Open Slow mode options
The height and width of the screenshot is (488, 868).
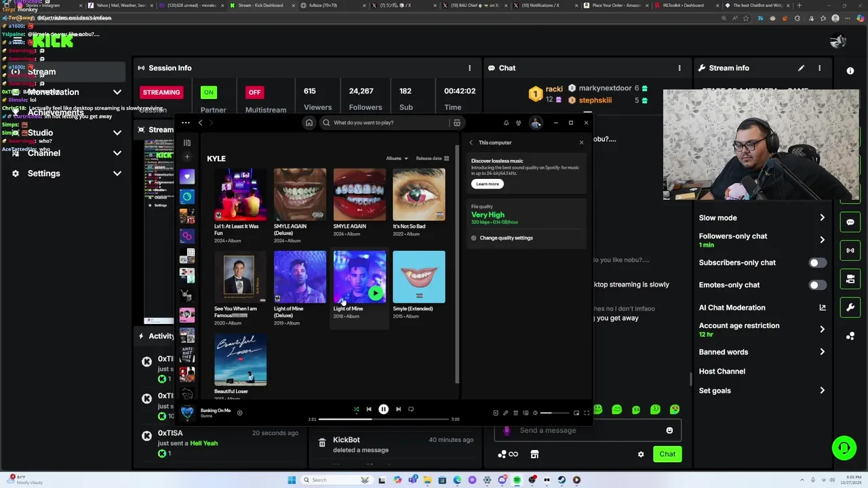pos(762,218)
